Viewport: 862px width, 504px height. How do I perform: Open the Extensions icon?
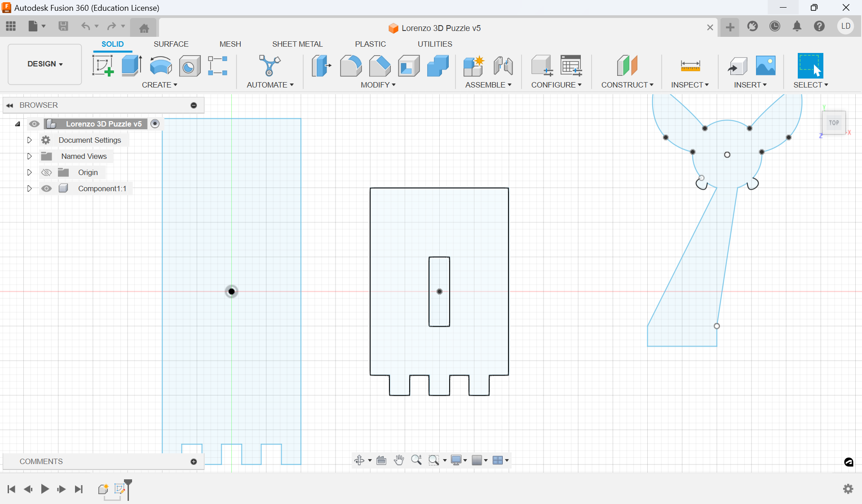753,26
